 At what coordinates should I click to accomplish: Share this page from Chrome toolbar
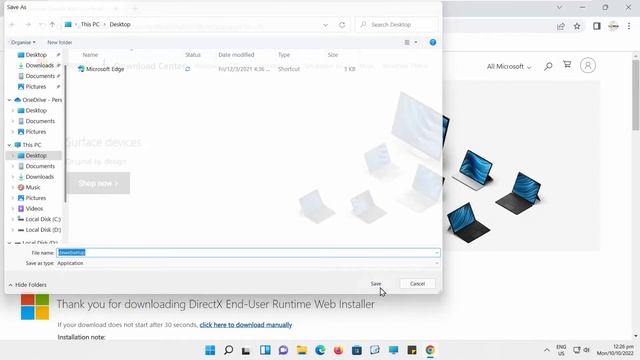(x=561, y=26)
